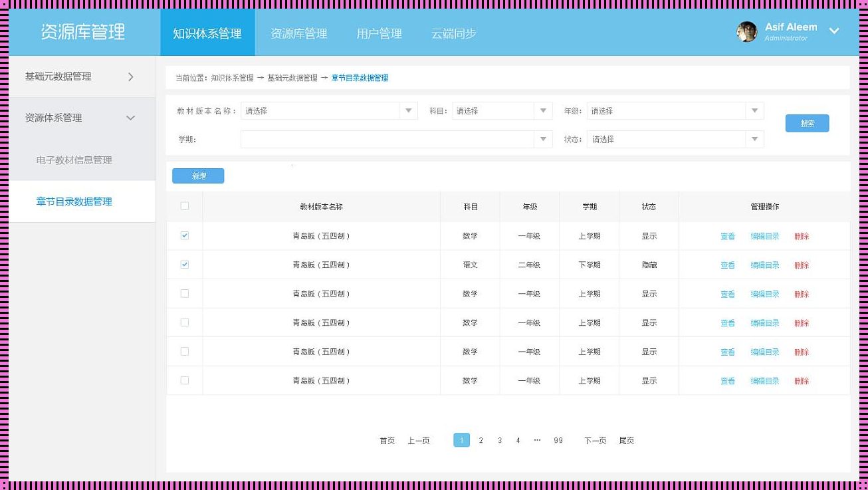Click the 二年级 grade cell

coord(530,265)
